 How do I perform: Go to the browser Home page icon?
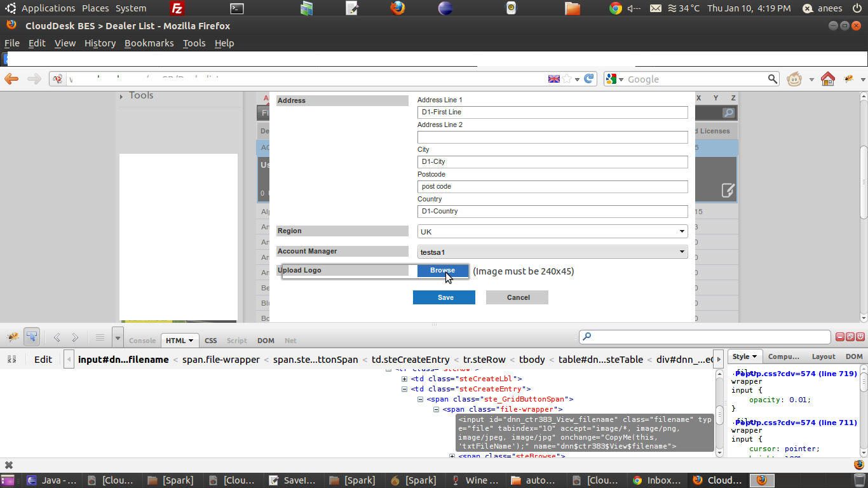827,79
